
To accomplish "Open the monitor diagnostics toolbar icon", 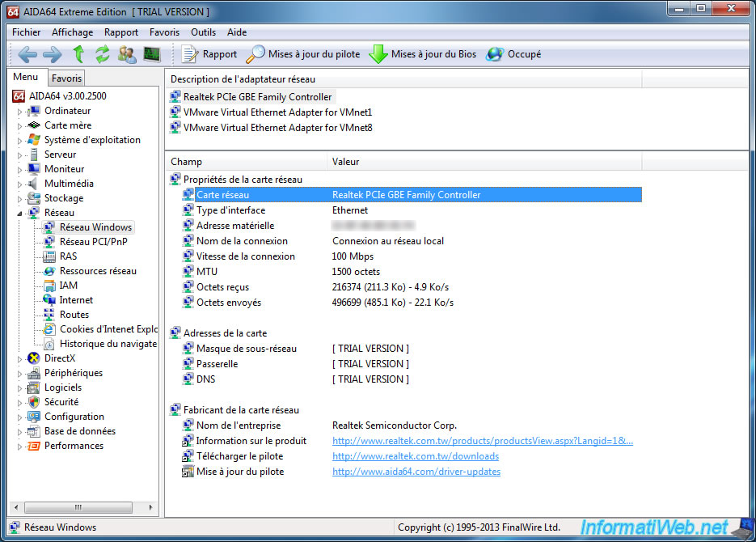I will (x=152, y=54).
